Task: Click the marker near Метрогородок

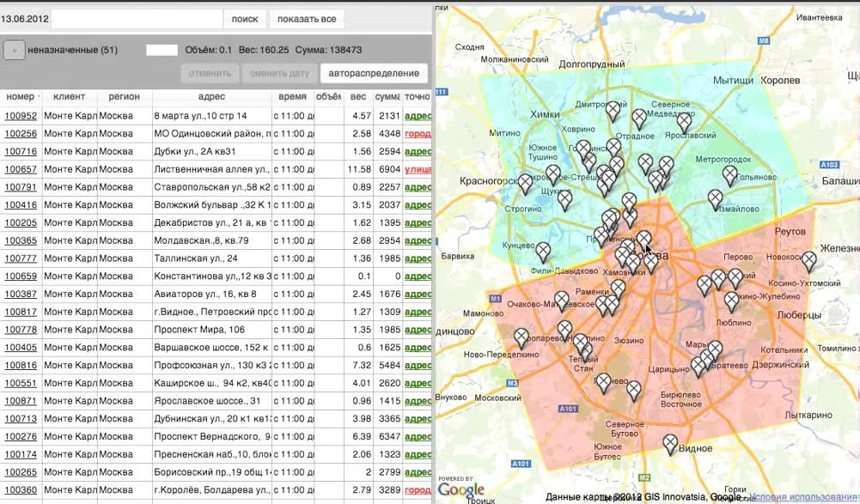Action: (x=729, y=175)
